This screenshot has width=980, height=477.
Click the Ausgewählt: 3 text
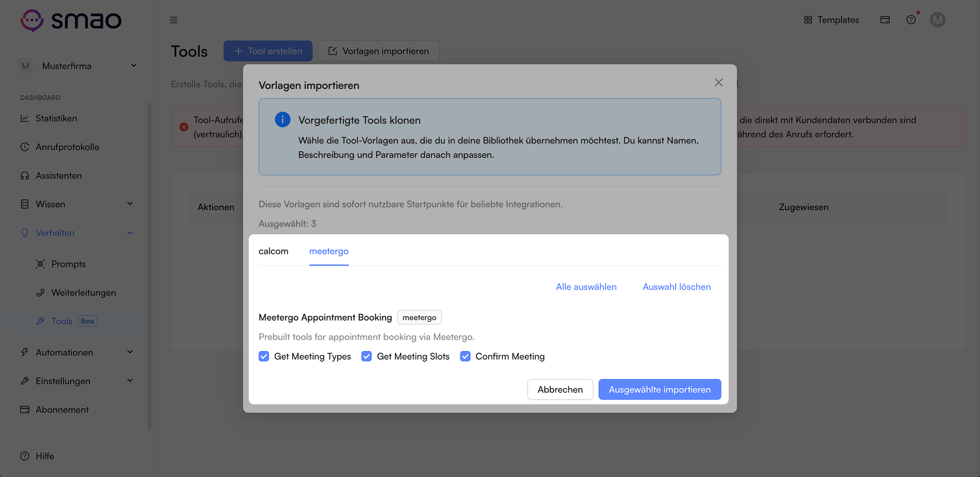287,224
